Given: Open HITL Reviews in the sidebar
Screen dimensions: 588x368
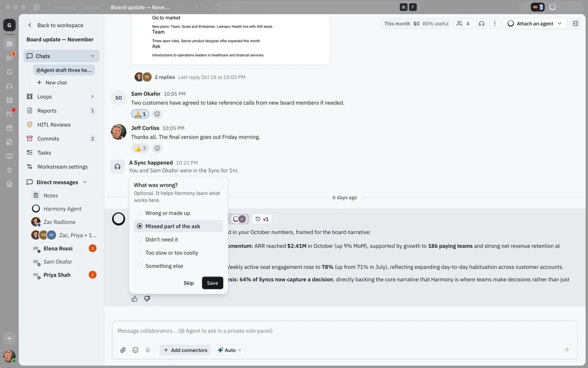Looking at the screenshot, I should coord(61,125).
